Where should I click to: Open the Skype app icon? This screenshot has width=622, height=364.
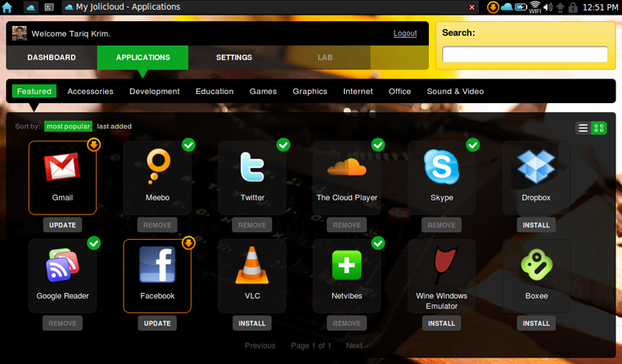pos(441,167)
